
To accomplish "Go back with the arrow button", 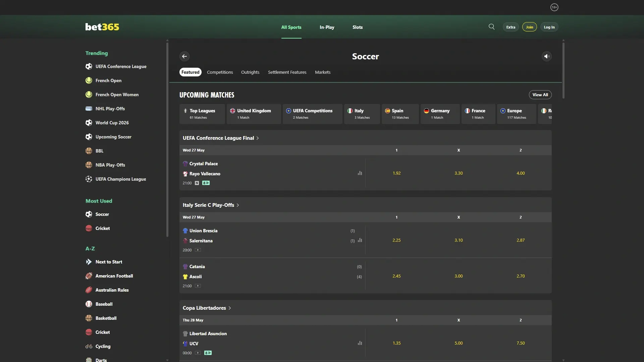I will (x=184, y=56).
